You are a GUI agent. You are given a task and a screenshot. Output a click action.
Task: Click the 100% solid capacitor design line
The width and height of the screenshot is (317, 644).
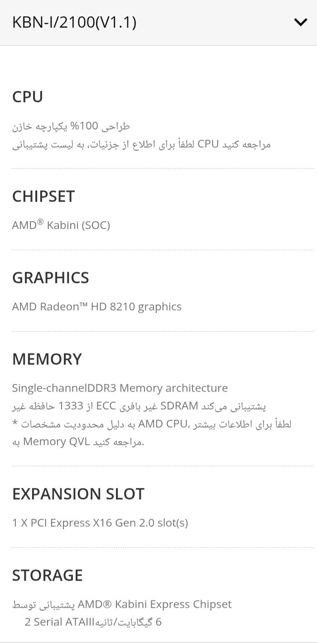point(71,126)
